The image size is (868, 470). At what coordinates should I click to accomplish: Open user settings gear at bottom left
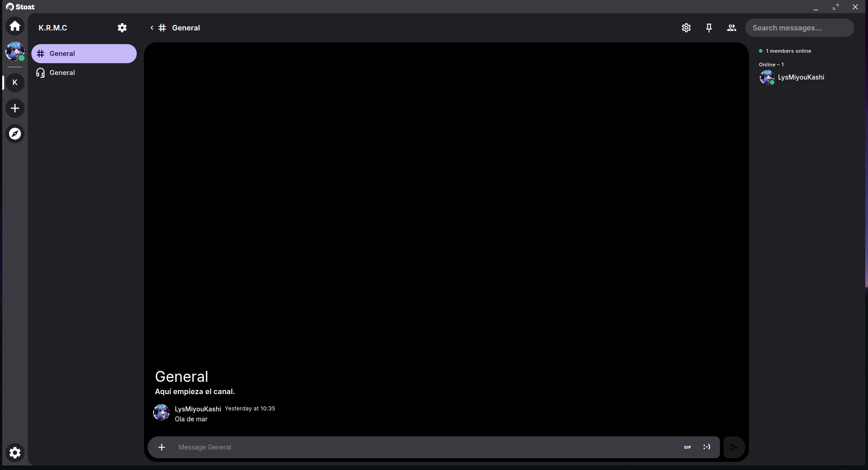click(x=15, y=452)
